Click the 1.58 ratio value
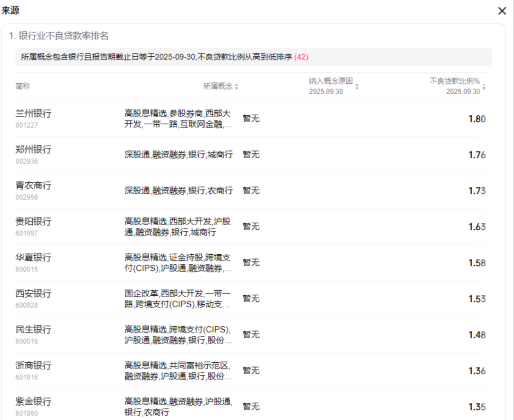The height and width of the screenshot is (420, 514). click(477, 263)
